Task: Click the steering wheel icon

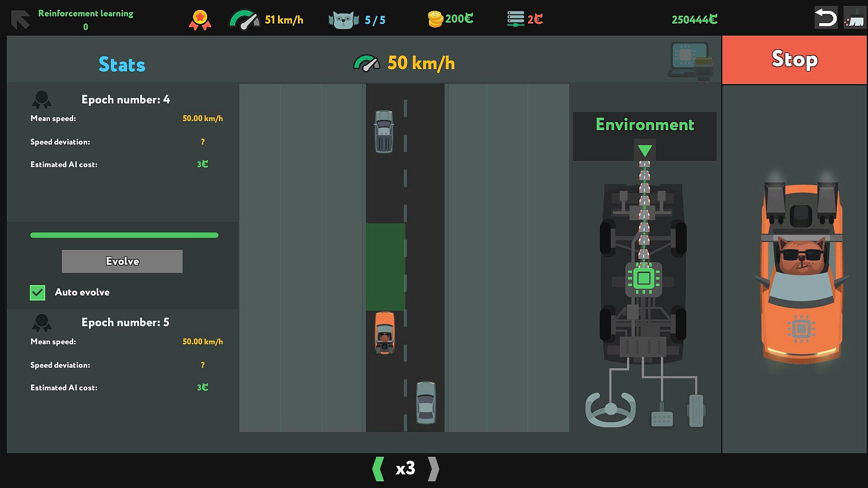Action: (610, 409)
